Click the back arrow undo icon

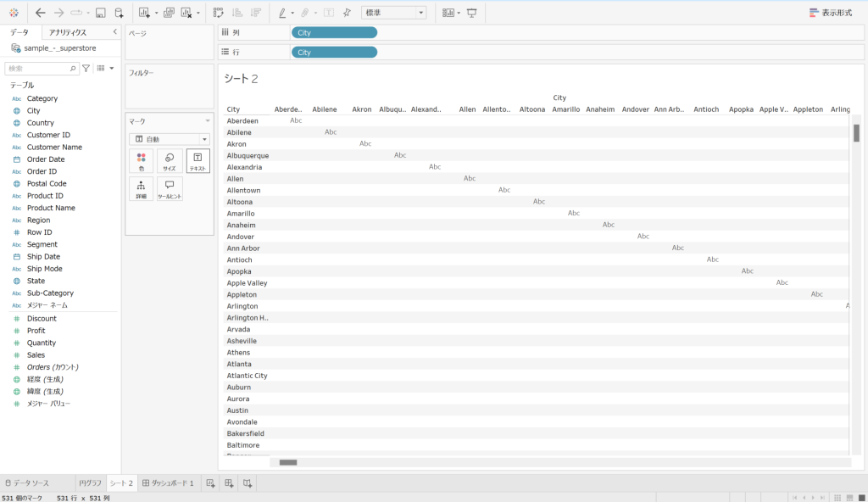41,13
